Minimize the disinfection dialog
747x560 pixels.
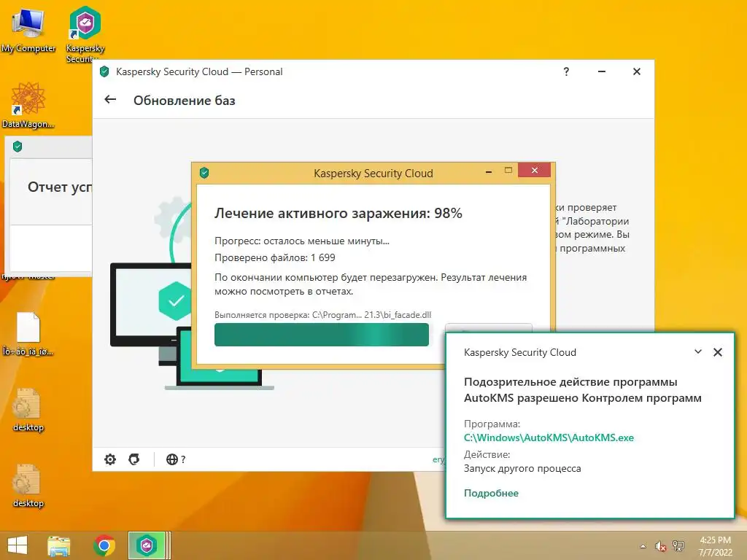[489, 171]
